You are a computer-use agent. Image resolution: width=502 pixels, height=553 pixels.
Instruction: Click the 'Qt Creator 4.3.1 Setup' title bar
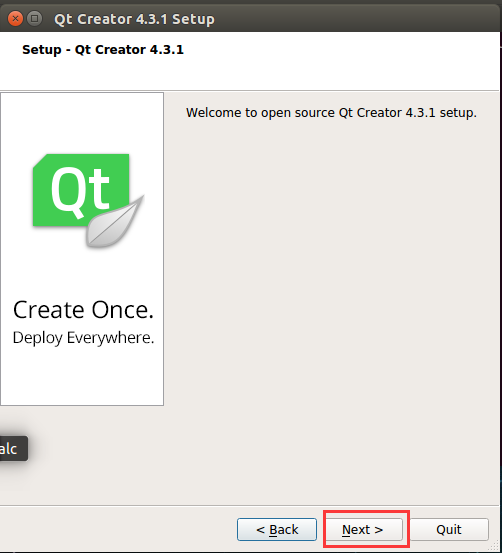pos(134,19)
